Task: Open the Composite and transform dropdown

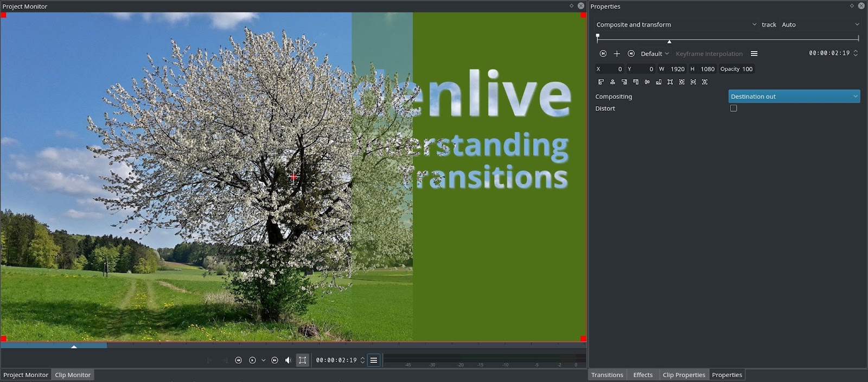Action: 676,24
